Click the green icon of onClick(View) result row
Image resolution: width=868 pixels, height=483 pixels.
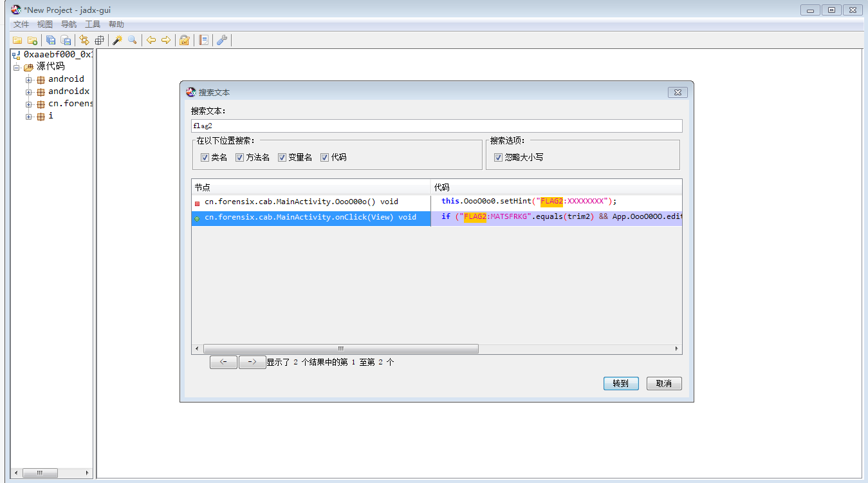click(x=197, y=218)
